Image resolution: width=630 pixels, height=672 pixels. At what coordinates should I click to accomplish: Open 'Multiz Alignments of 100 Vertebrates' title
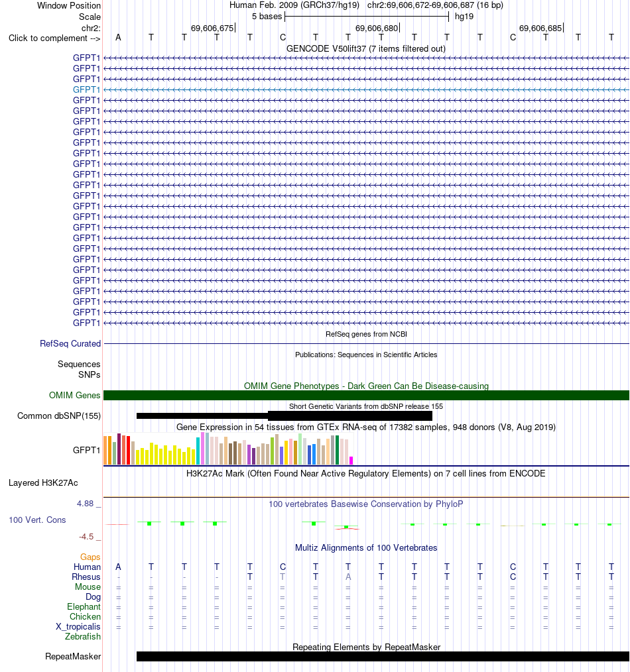click(366, 547)
